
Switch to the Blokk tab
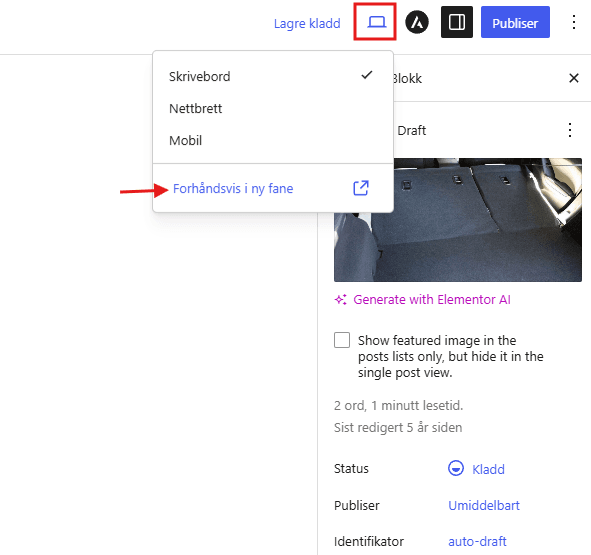point(408,78)
